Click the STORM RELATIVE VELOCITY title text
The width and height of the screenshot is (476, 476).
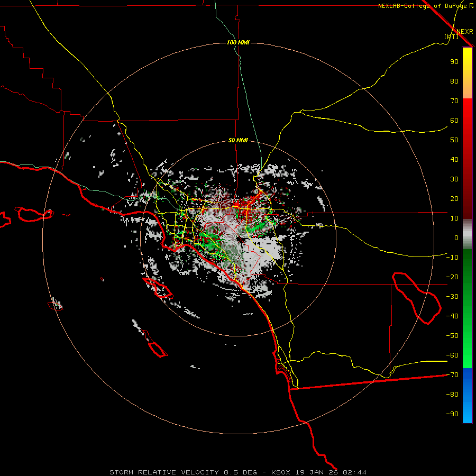[x=164, y=472]
